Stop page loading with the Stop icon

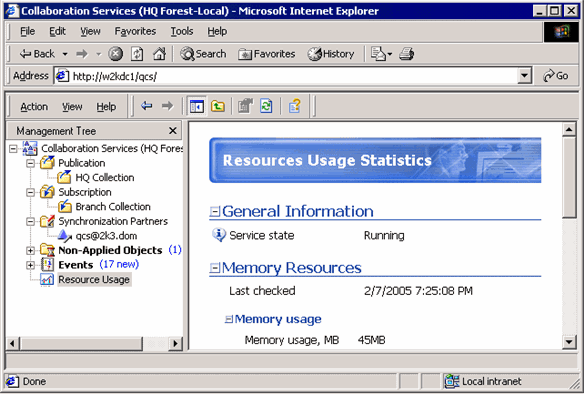115,54
